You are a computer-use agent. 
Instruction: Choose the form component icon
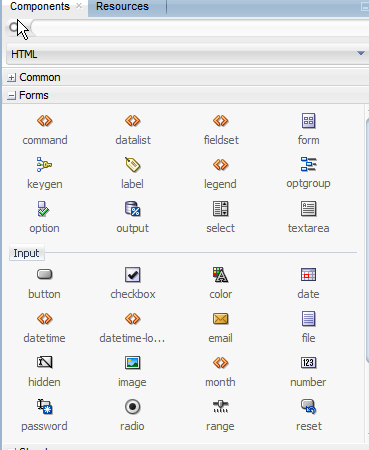coord(308,121)
